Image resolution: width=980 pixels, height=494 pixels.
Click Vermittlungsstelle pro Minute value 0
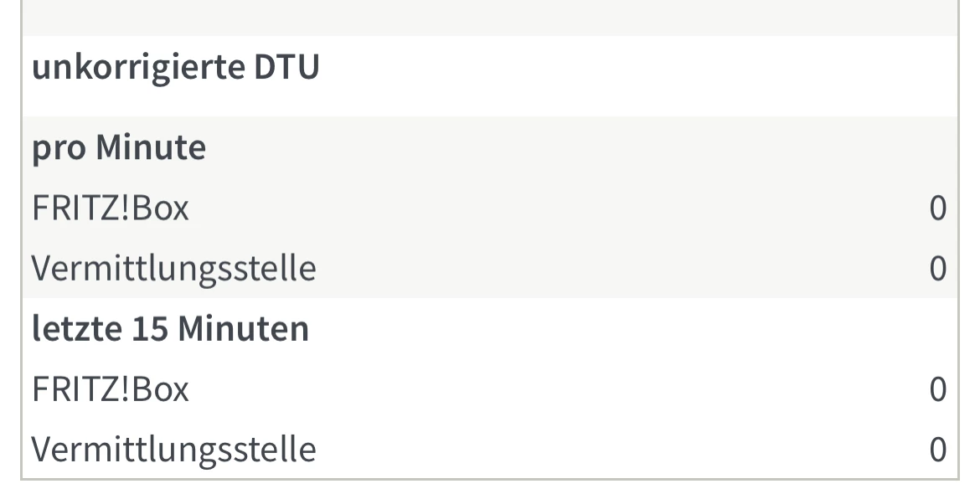937,269
